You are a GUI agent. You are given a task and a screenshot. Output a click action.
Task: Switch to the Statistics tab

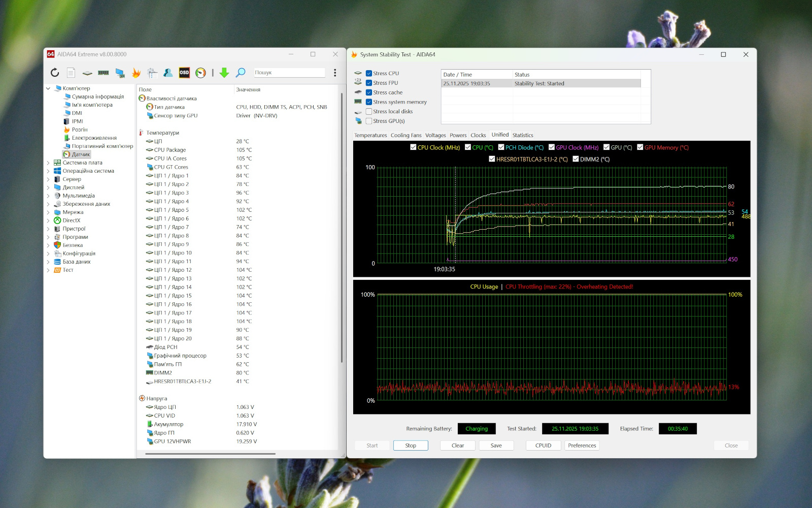click(523, 135)
